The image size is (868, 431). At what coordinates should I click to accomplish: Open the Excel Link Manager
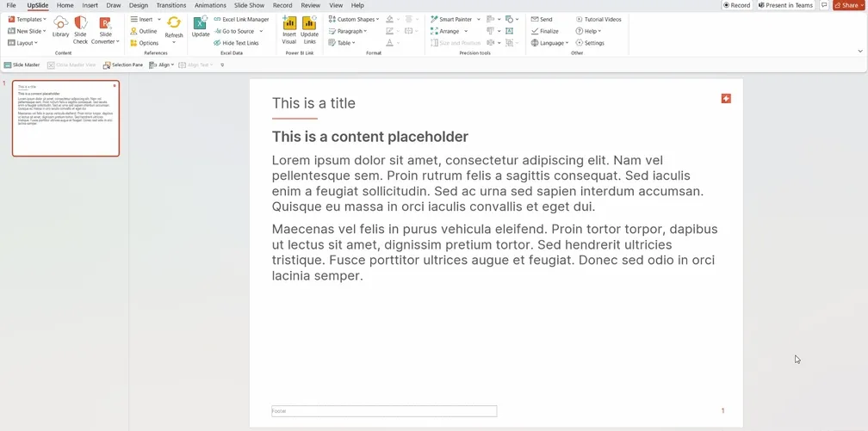[x=241, y=20]
